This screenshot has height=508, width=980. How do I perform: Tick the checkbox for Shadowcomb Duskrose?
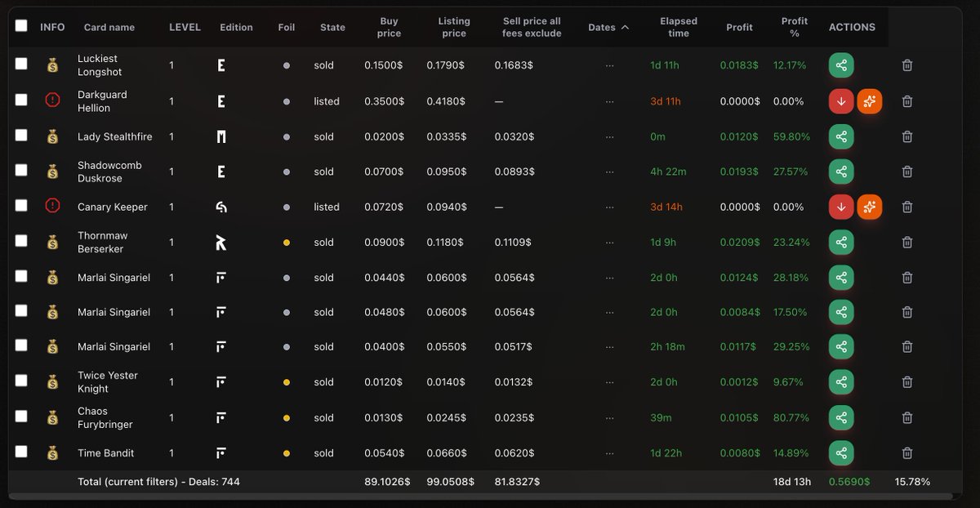point(21,172)
